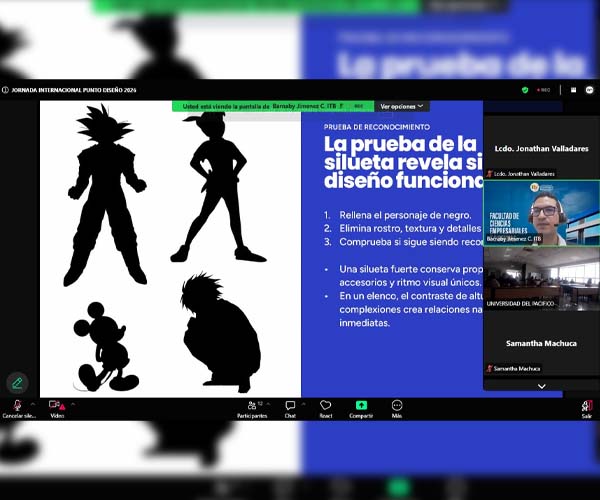Start camera with the Video button
This screenshot has width=600, height=500.
pyautogui.click(x=57, y=408)
